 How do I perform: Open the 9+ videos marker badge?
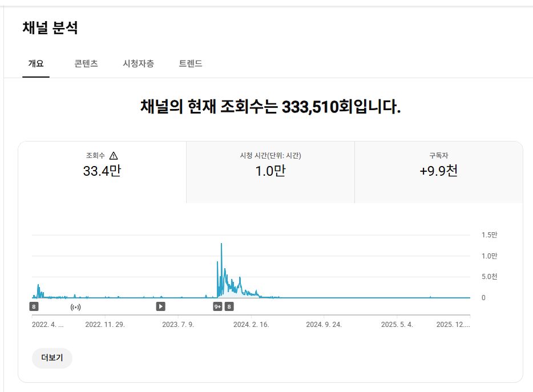click(x=217, y=306)
